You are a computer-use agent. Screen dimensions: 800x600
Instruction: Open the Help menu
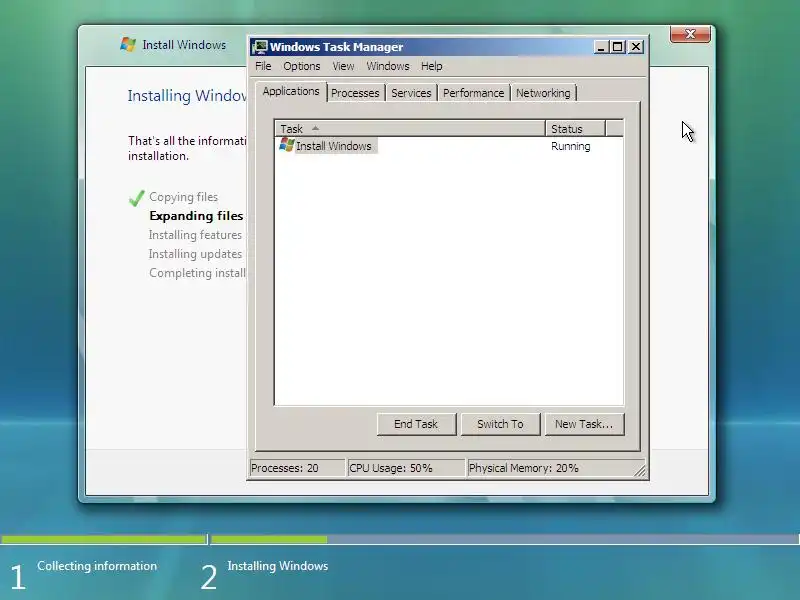[x=432, y=66]
